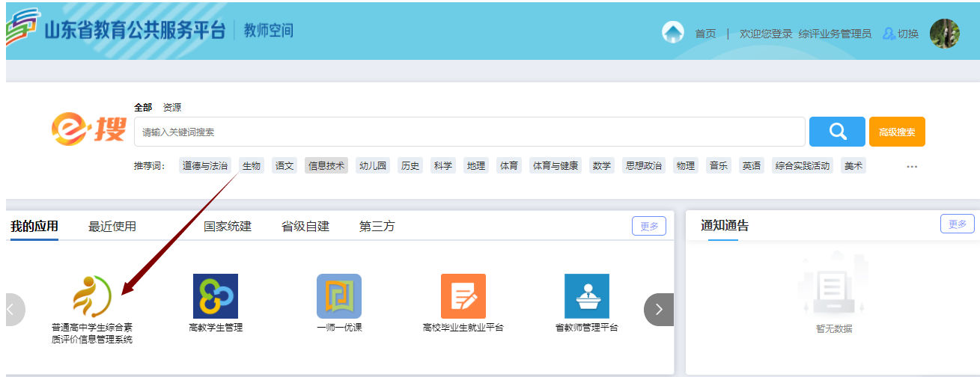Screen dimensions: 980x377
Task: Open the 省教师管理平台 app icon
Action: [586, 296]
